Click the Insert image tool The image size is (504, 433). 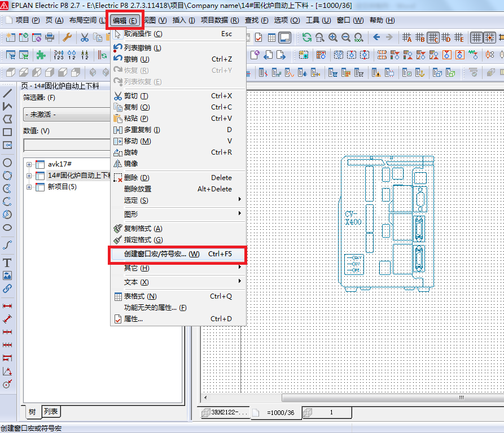coord(7,276)
